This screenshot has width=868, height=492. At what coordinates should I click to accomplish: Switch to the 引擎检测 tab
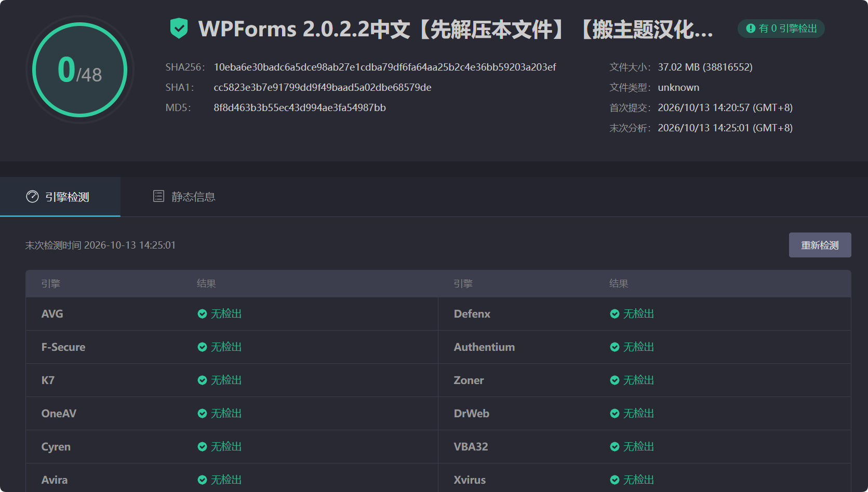click(60, 197)
